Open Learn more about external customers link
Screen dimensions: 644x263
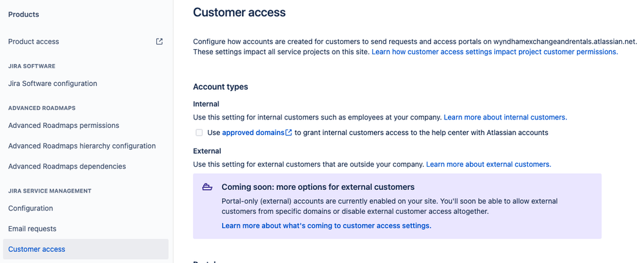pyautogui.click(x=488, y=164)
